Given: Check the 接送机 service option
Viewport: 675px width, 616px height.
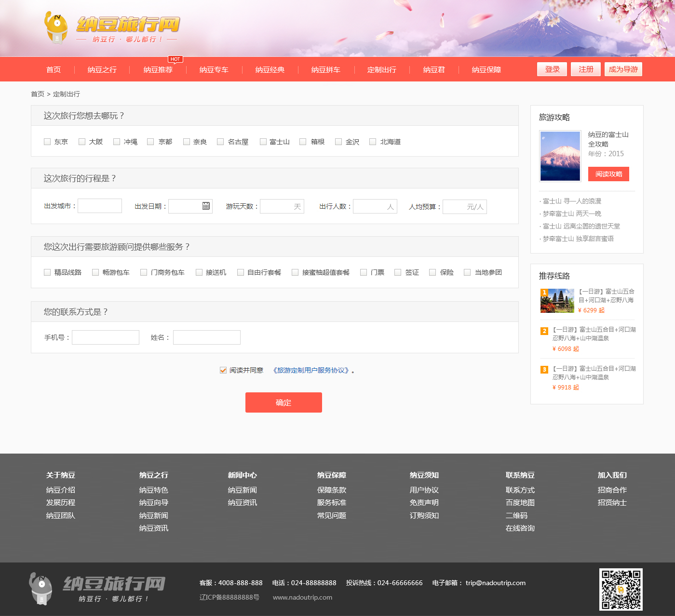Looking at the screenshot, I should click(x=199, y=272).
